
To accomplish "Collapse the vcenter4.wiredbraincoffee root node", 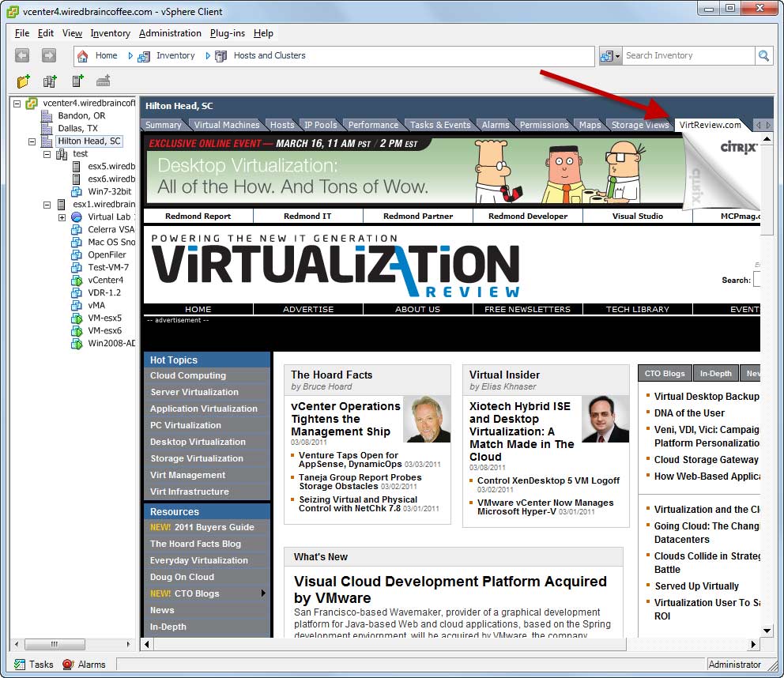I will (x=17, y=104).
